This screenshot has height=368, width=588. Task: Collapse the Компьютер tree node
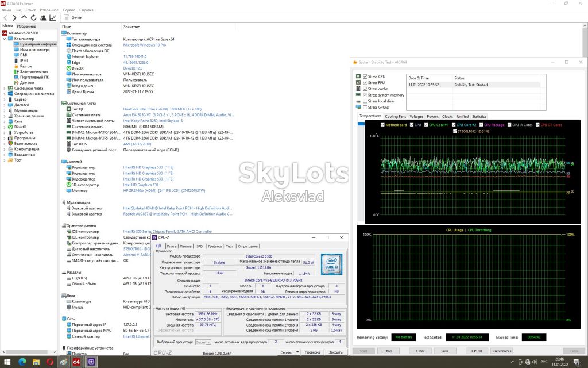point(5,39)
